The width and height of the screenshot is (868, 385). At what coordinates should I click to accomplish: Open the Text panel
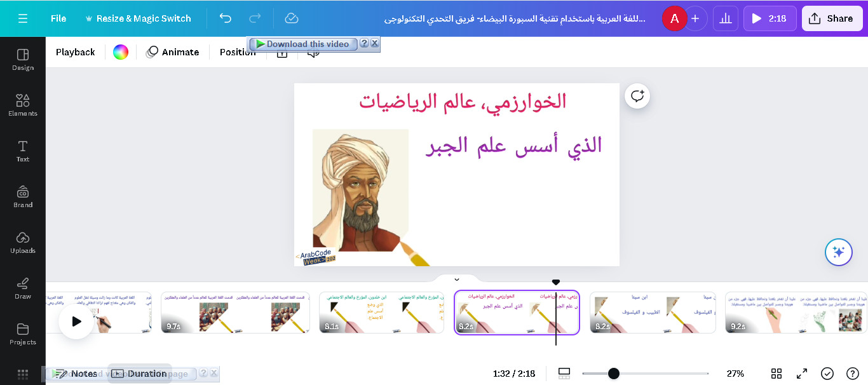click(x=23, y=151)
